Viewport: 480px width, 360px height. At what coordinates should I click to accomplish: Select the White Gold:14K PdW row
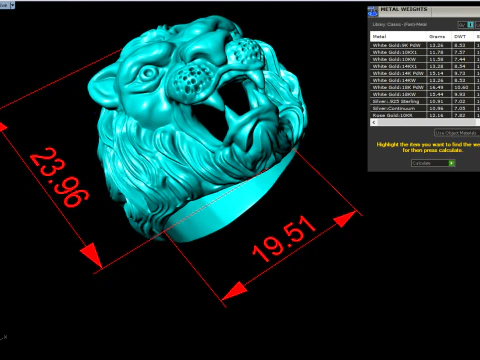click(425, 73)
